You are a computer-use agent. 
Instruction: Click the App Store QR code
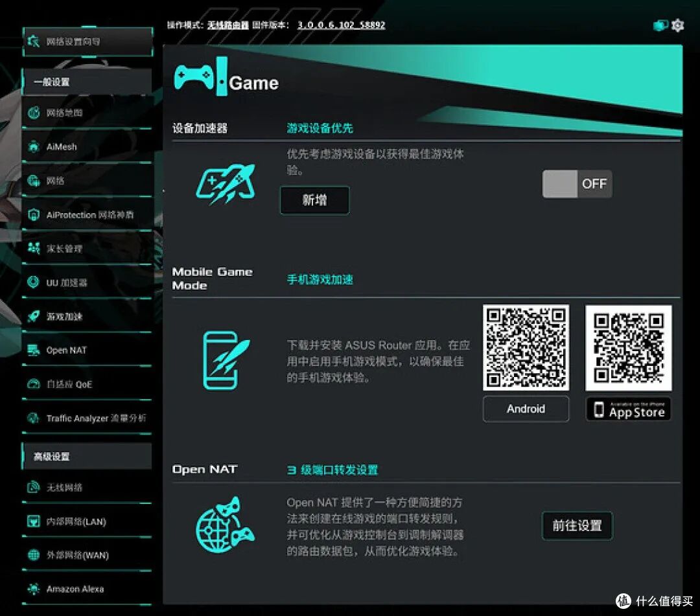[628, 348]
